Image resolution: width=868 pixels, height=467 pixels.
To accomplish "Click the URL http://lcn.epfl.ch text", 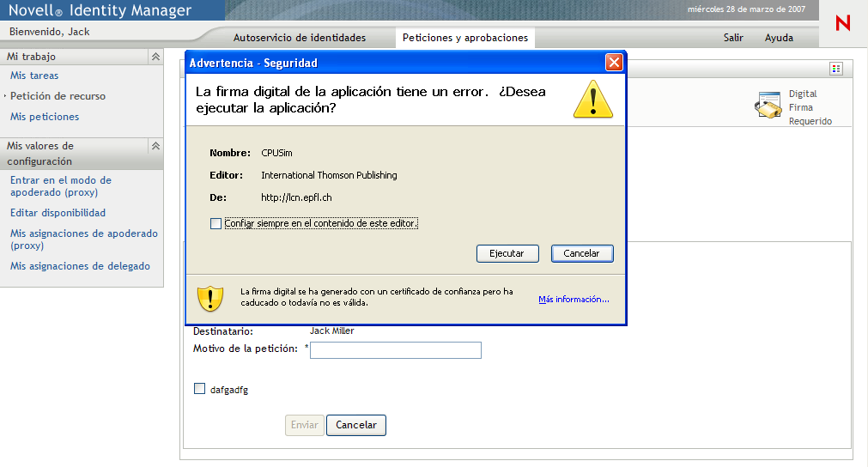I will point(296,197).
